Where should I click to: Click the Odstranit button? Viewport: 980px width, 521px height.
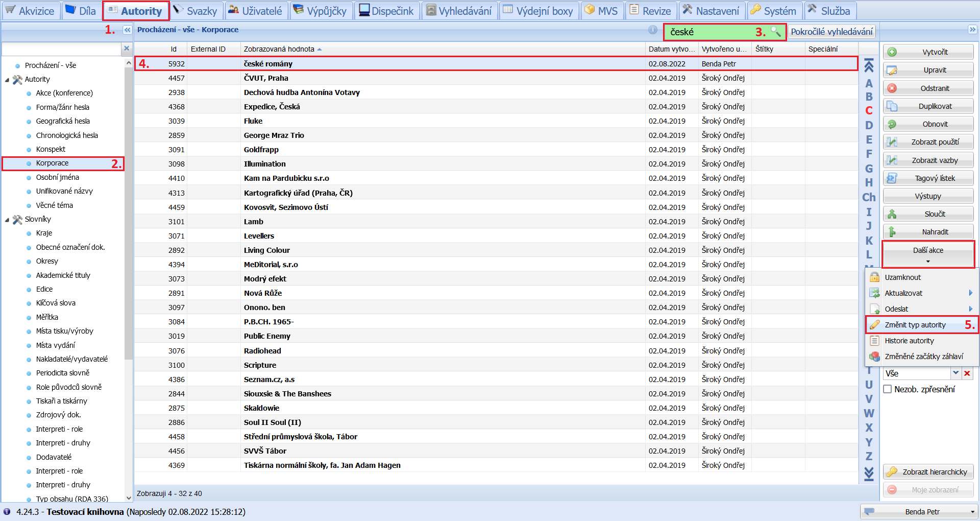click(928, 88)
